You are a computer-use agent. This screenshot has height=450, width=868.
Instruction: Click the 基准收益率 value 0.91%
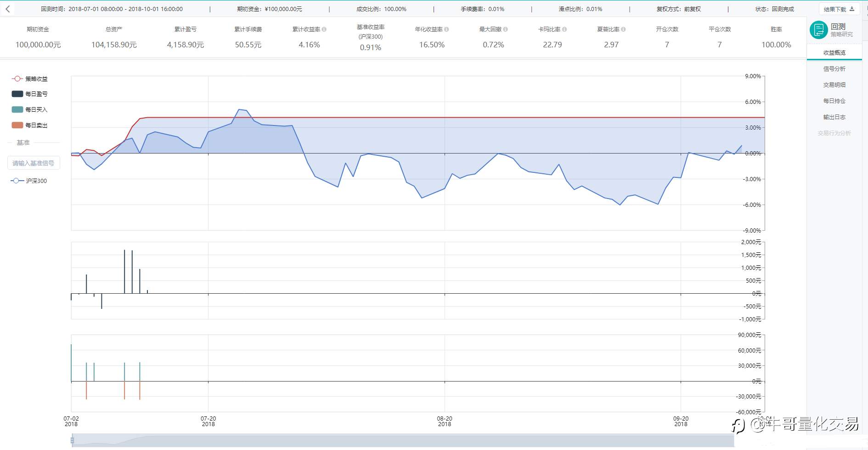coord(371,47)
